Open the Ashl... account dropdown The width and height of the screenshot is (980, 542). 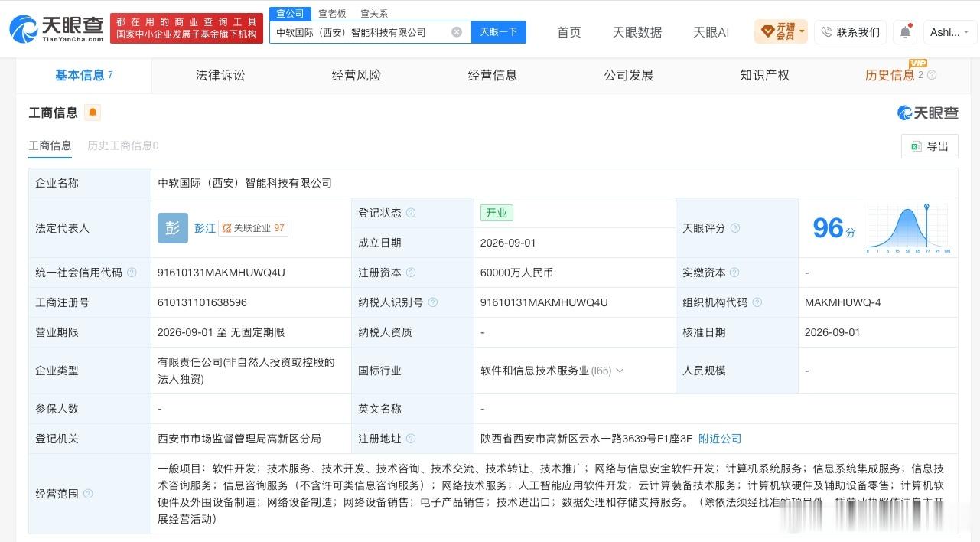click(949, 32)
